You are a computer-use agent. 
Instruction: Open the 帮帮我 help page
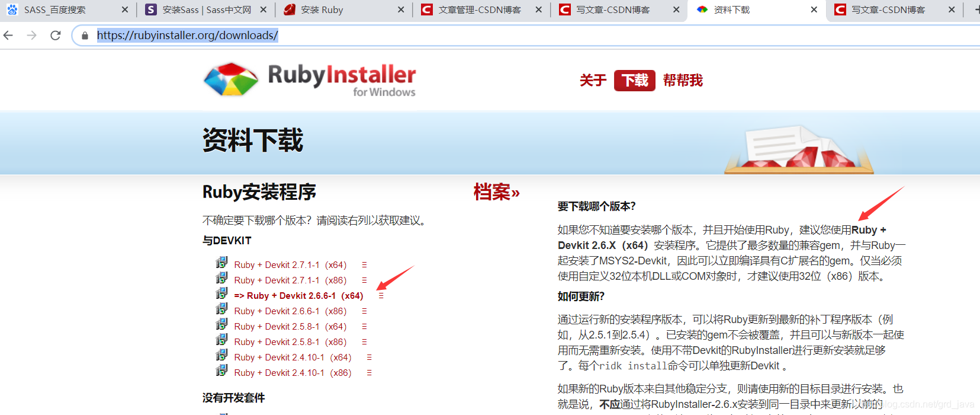point(683,81)
